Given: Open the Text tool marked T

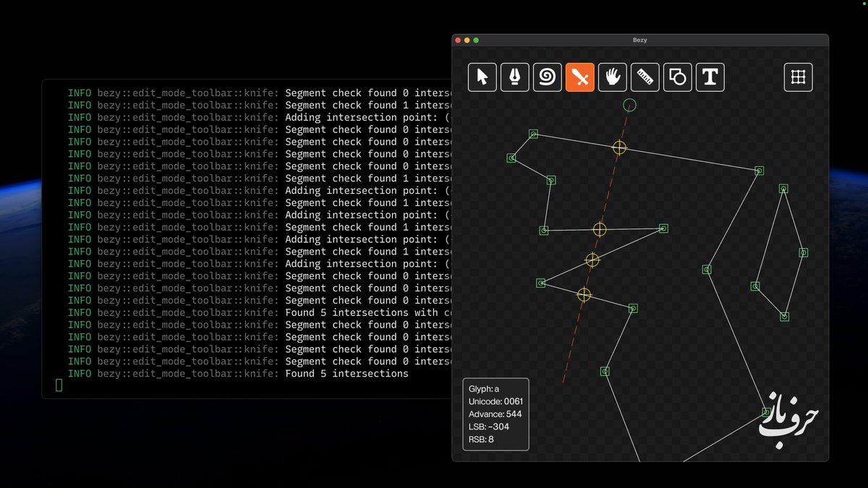Looking at the screenshot, I should click(x=710, y=77).
